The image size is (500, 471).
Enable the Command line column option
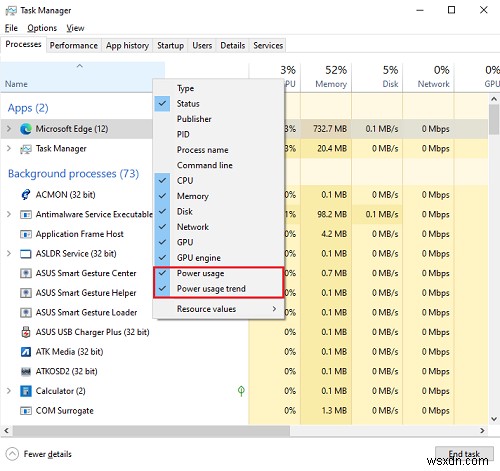click(219, 165)
